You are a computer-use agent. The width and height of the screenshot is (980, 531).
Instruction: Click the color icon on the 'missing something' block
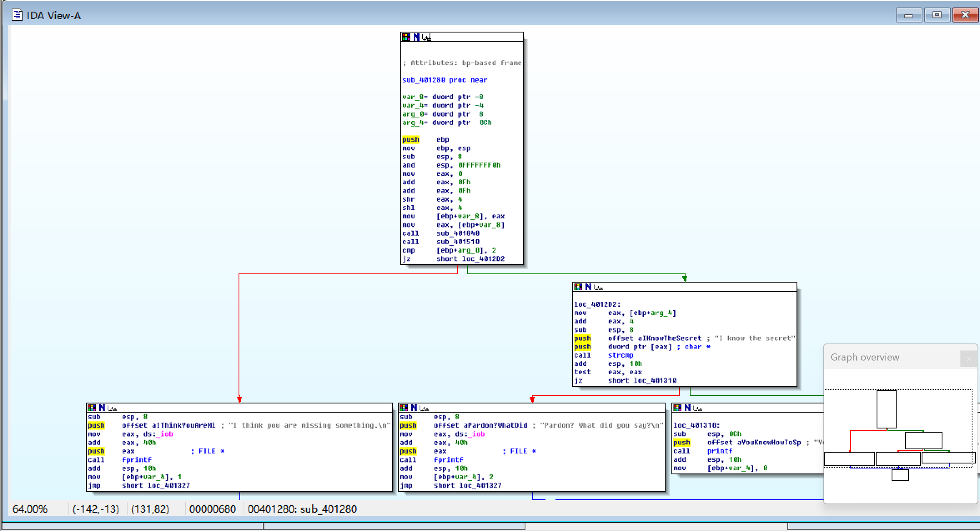pyautogui.click(x=91, y=408)
